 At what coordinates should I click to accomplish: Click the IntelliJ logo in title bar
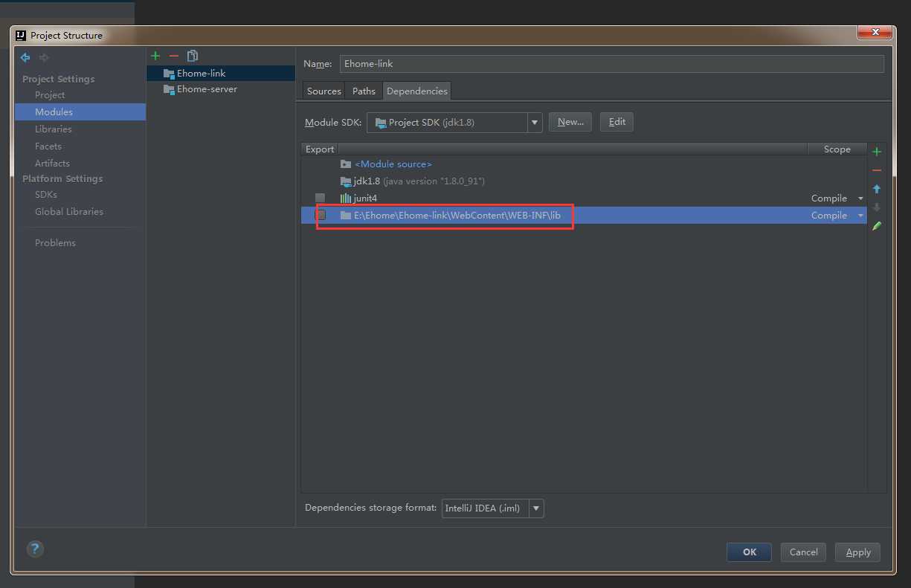(x=21, y=35)
